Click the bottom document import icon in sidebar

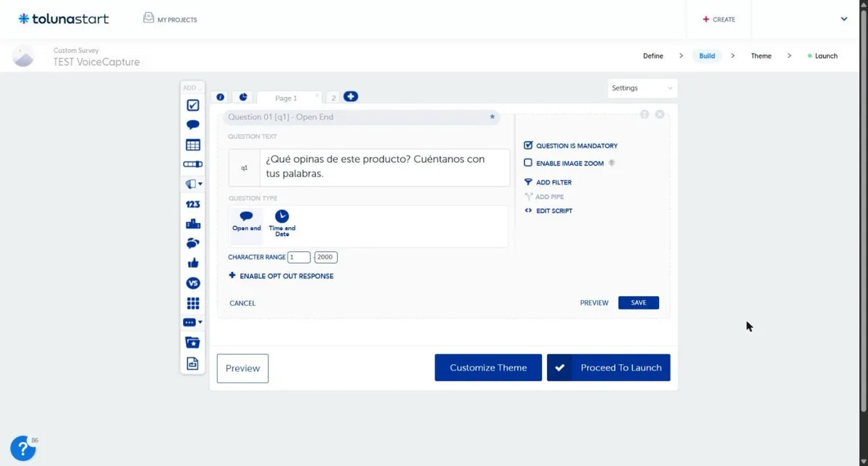(193, 363)
